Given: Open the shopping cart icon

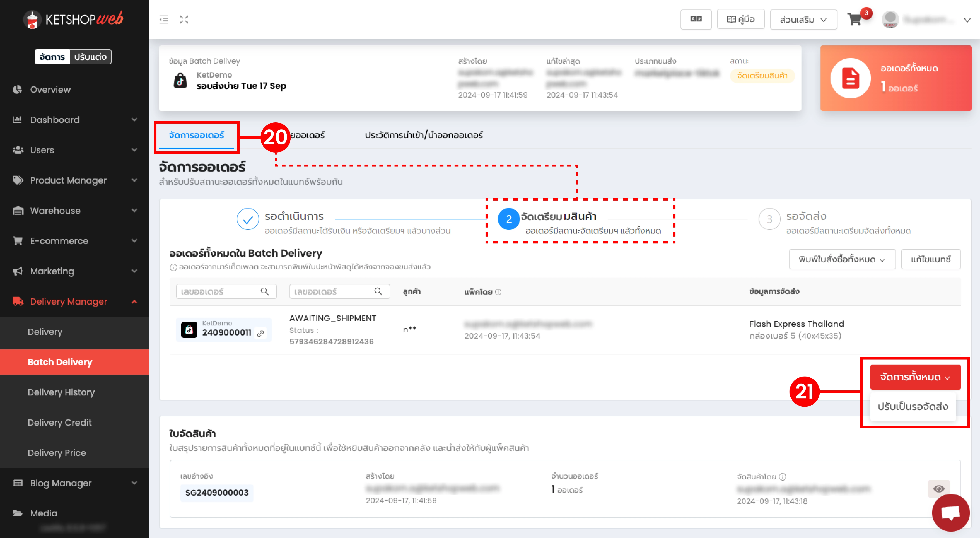Looking at the screenshot, I should point(855,19).
